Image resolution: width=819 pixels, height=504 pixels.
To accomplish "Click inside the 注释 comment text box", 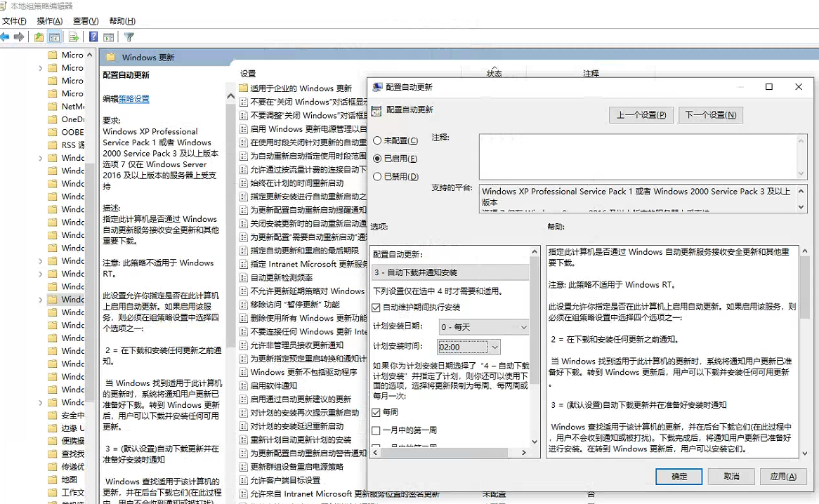I will pyautogui.click(x=638, y=157).
